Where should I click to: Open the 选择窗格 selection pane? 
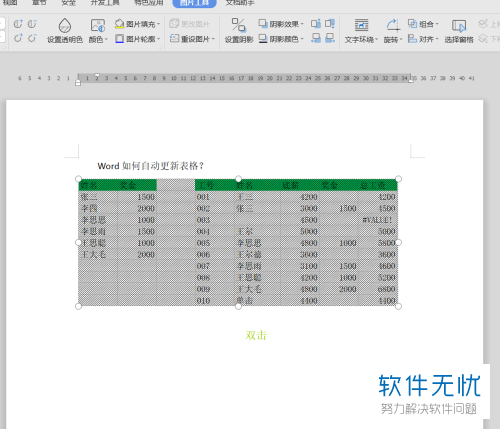point(459,31)
